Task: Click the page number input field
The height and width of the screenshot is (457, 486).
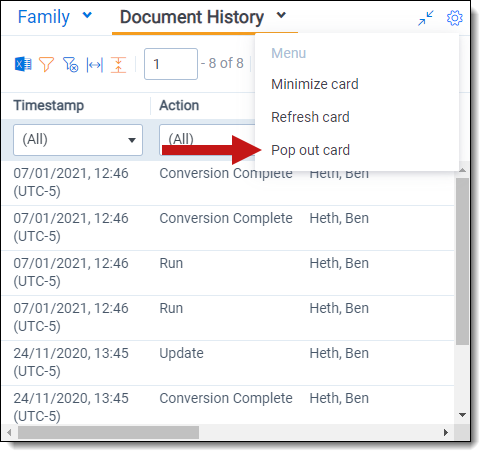Action: coord(171,64)
